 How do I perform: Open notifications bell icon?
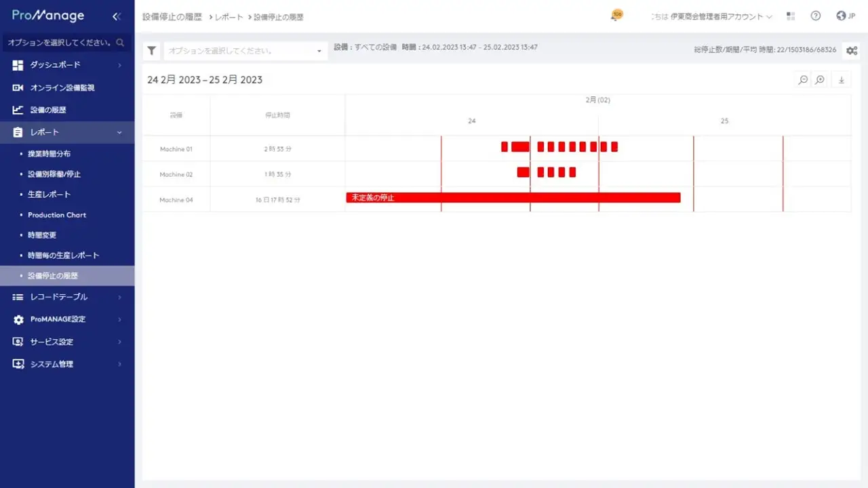[x=616, y=16]
